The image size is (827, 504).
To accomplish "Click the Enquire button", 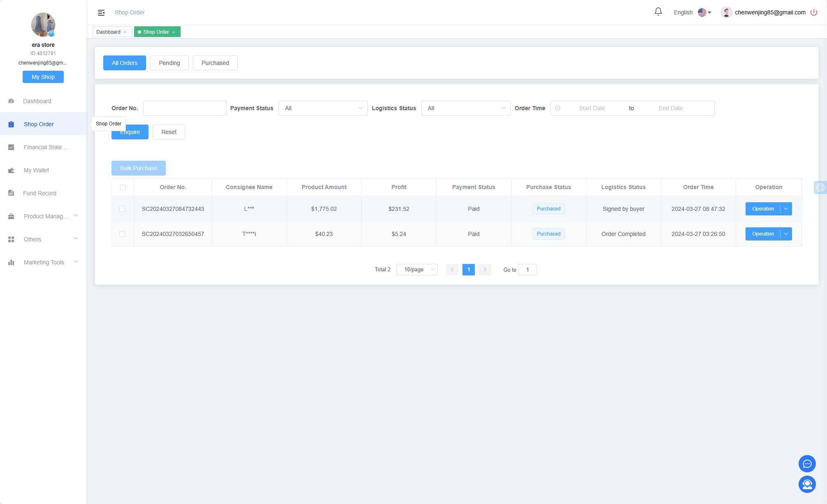I will click(130, 132).
